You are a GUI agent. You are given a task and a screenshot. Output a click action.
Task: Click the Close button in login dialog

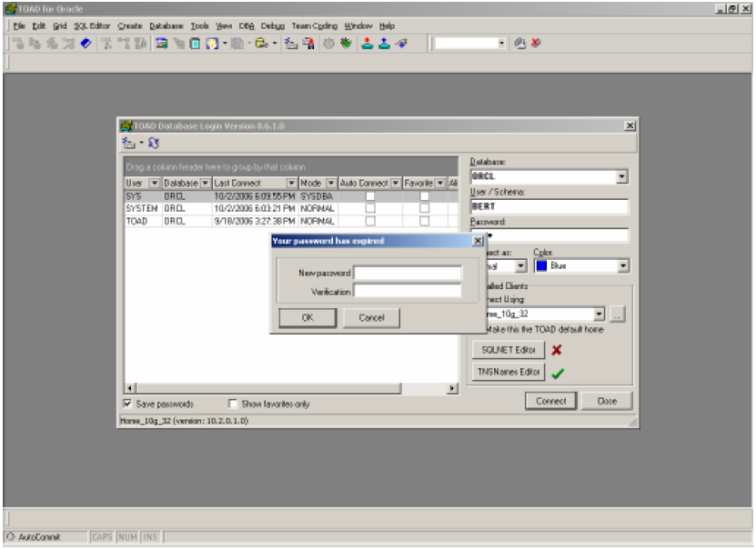[607, 401]
